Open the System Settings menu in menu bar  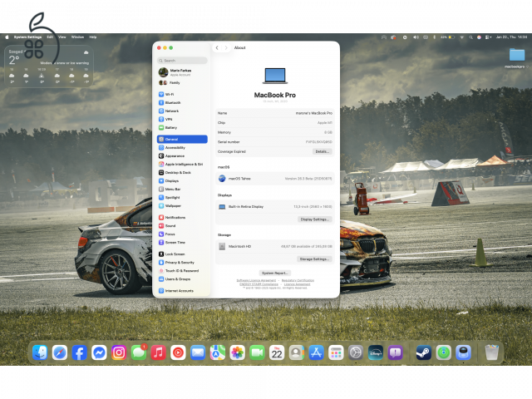27,37
